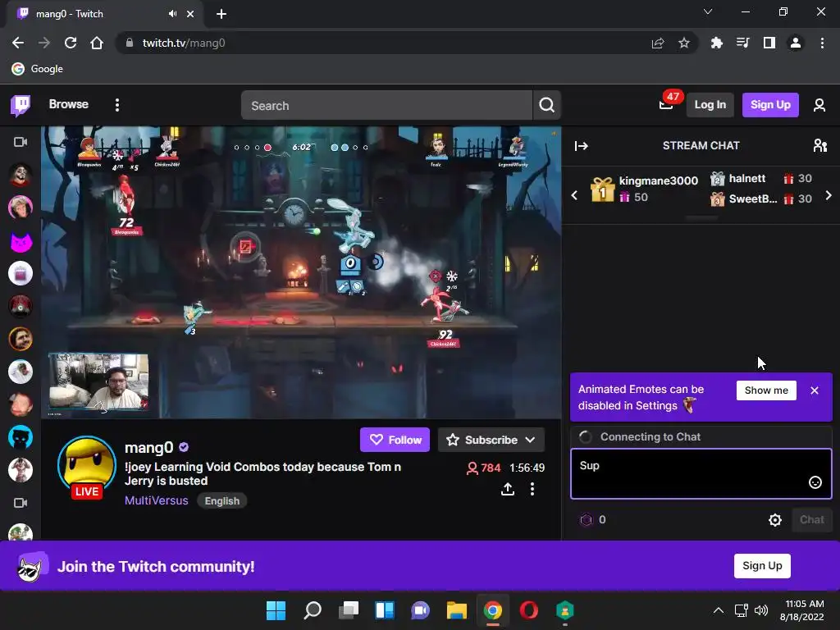The height and width of the screenshot is (630, 840).
Task: Click Log In button
Action: point(710,105)
